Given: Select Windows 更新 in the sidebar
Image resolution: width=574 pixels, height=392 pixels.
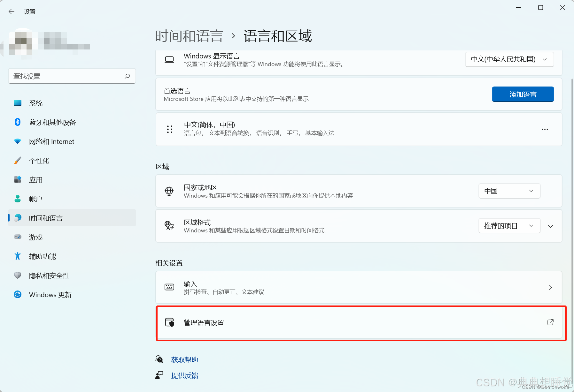Looking at the screenshot, I should (x=72, y=294).
